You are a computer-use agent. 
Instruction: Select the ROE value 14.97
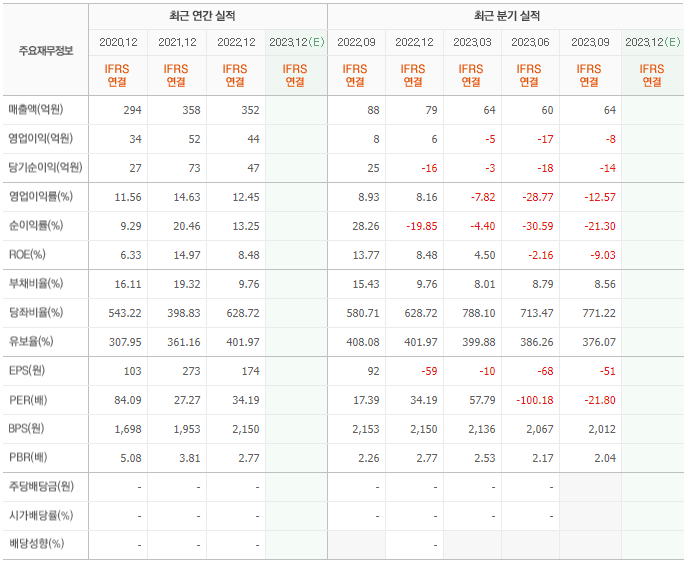coord(187,255)
